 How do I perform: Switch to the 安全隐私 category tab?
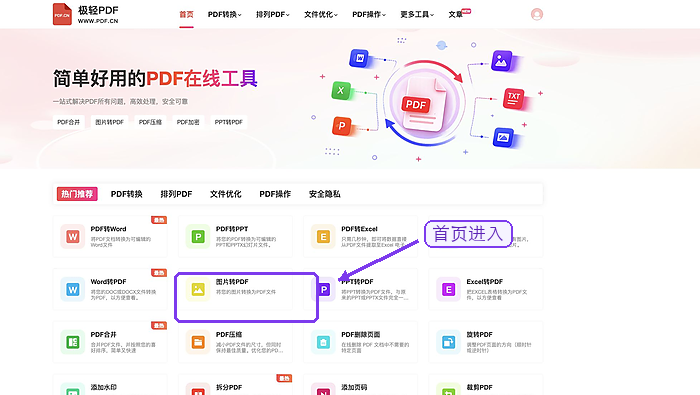tap(325, 194)
